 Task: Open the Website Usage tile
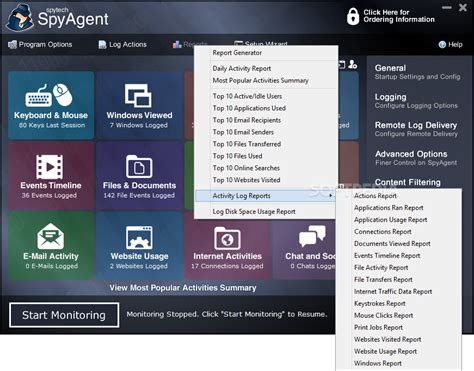[139, 246]
